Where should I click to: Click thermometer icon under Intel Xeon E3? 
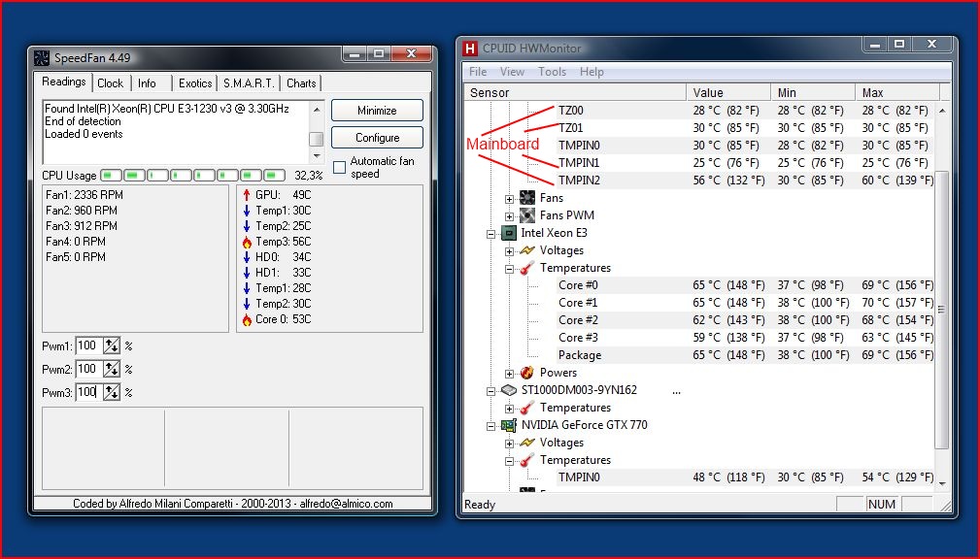[526, 268]
